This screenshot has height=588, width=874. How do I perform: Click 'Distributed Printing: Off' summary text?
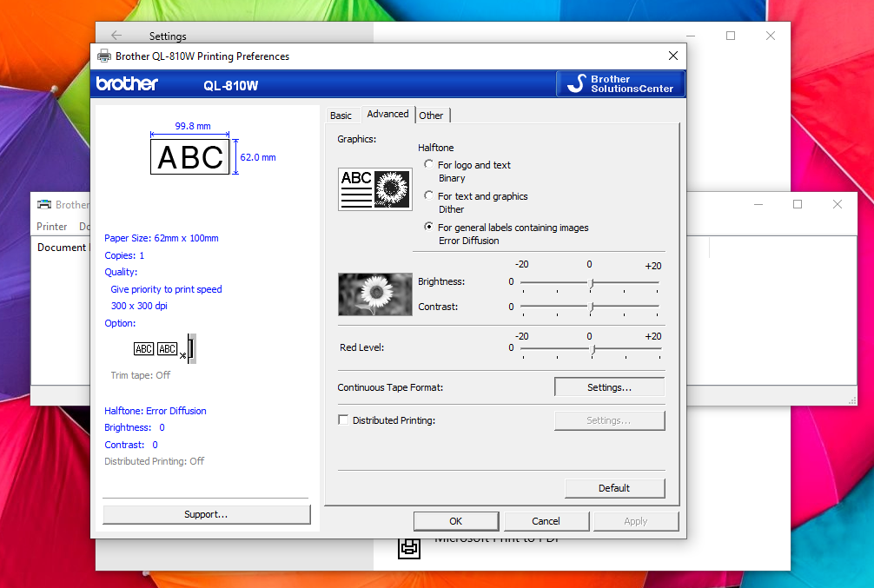[155, 461]
